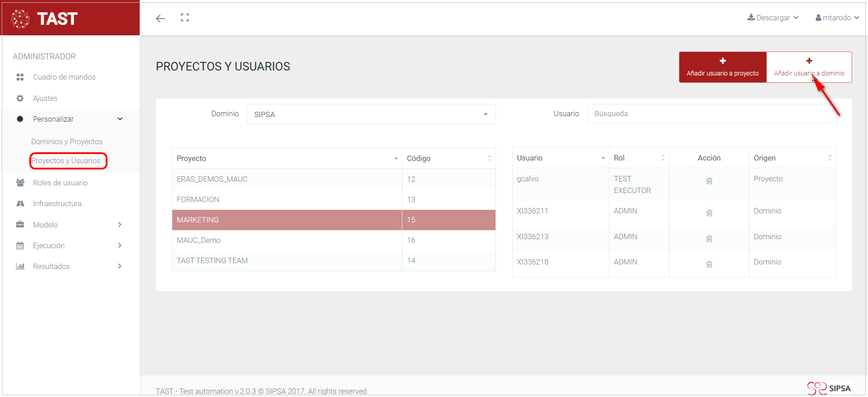Click the back arrow icon in header
Screen dimensions: 868x397
160,19
